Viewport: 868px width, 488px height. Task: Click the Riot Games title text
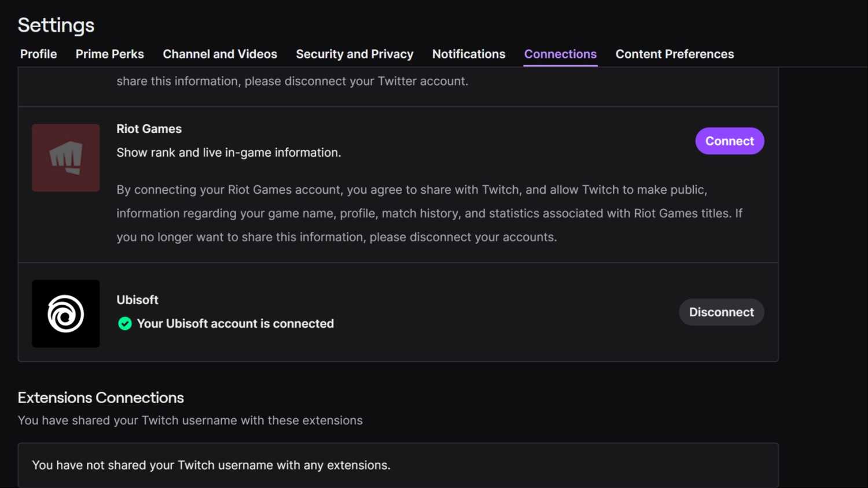coord(149,128)
